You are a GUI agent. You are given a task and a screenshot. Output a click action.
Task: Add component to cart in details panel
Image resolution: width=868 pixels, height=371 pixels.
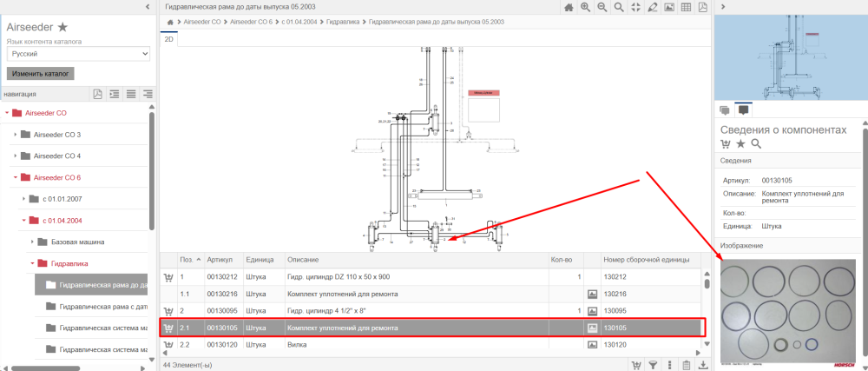(725, 144)
